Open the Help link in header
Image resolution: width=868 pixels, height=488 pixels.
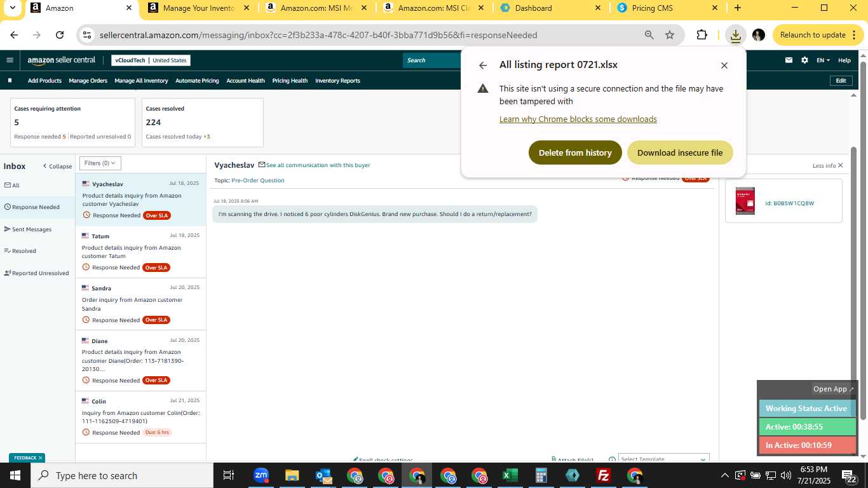844,60
